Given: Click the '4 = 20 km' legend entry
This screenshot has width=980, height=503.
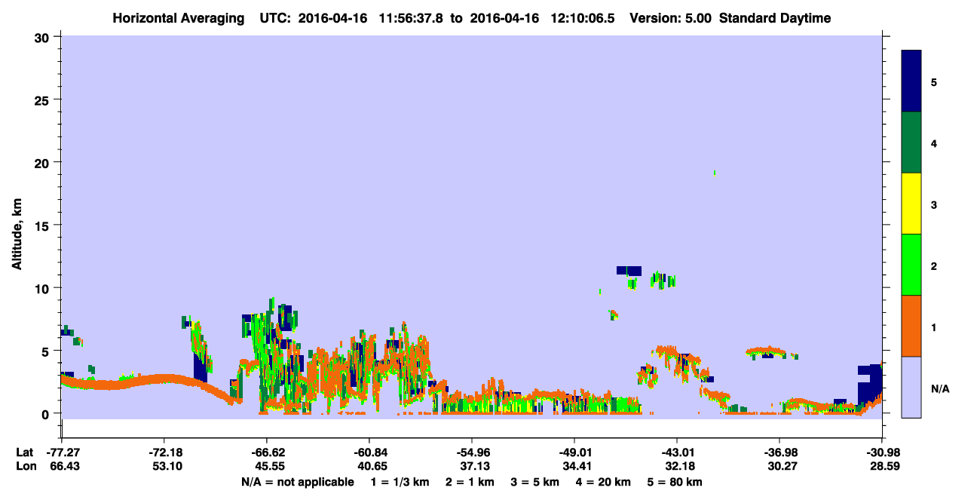Looking at the screenshot, I should click(605, 482).
